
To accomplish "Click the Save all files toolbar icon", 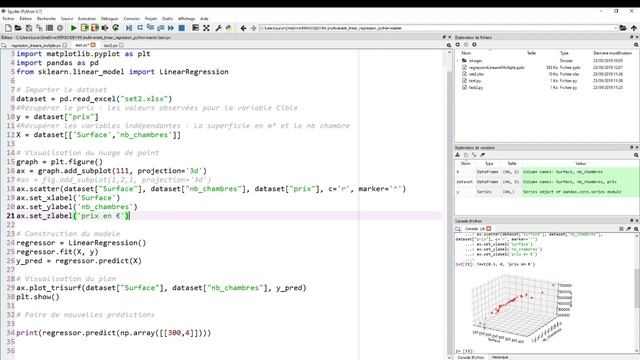I will tap(39, 28).
